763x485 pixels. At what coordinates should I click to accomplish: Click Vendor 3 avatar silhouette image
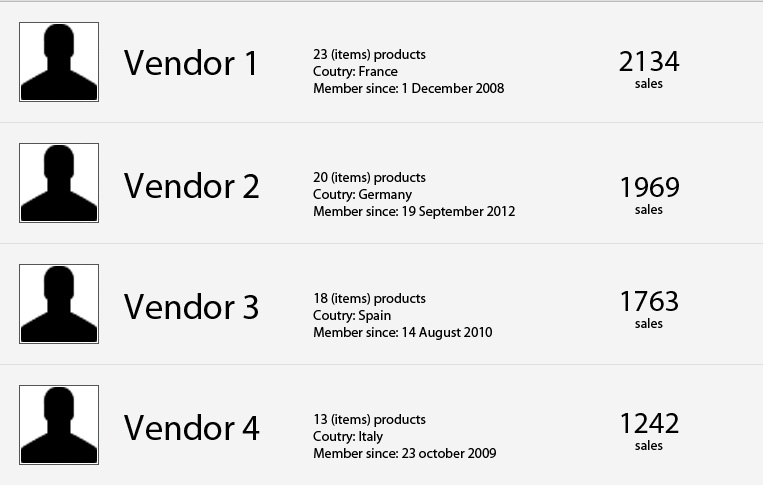[x=59, y=304]
